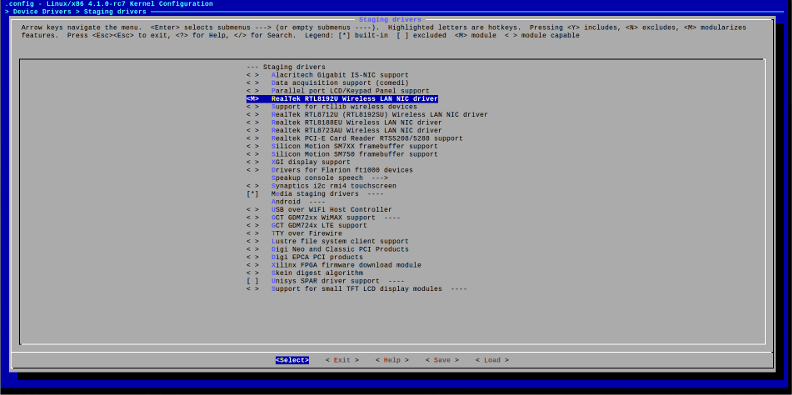Select Skein digest algorithm entry

(305, 273)
